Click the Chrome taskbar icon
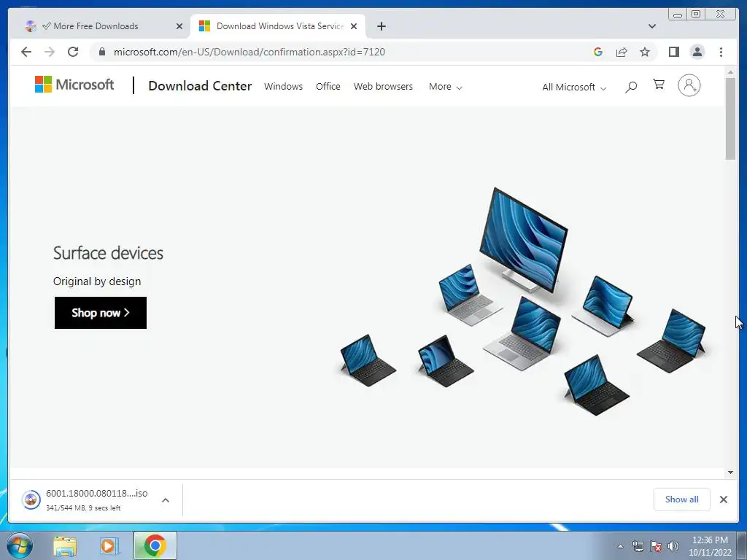The height and width of the screenshot is (560, 747). tap(155, 545)
